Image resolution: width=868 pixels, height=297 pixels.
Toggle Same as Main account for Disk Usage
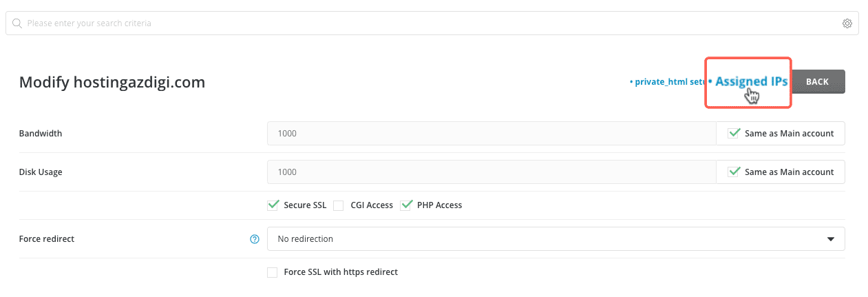pyautogui.click(x=734, y=172)
